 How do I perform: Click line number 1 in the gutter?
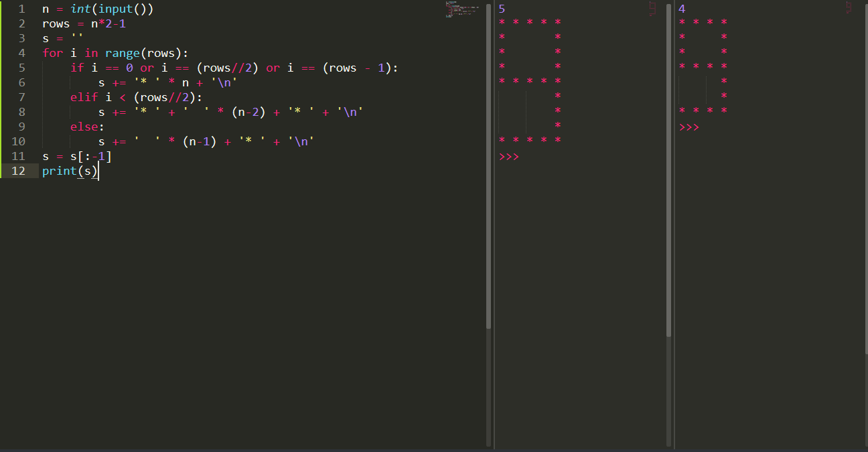click(x=22, y=9)
